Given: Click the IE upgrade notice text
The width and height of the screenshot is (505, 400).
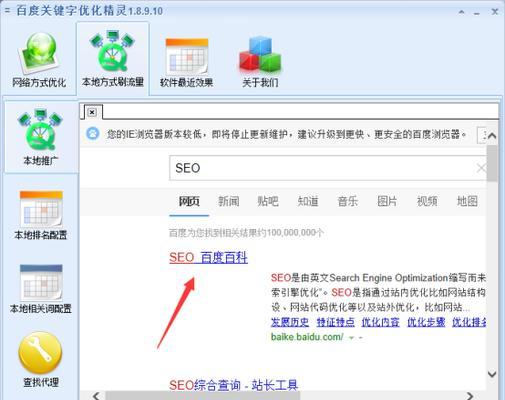Looking at the screenshot, I should (x=287, y=134).
